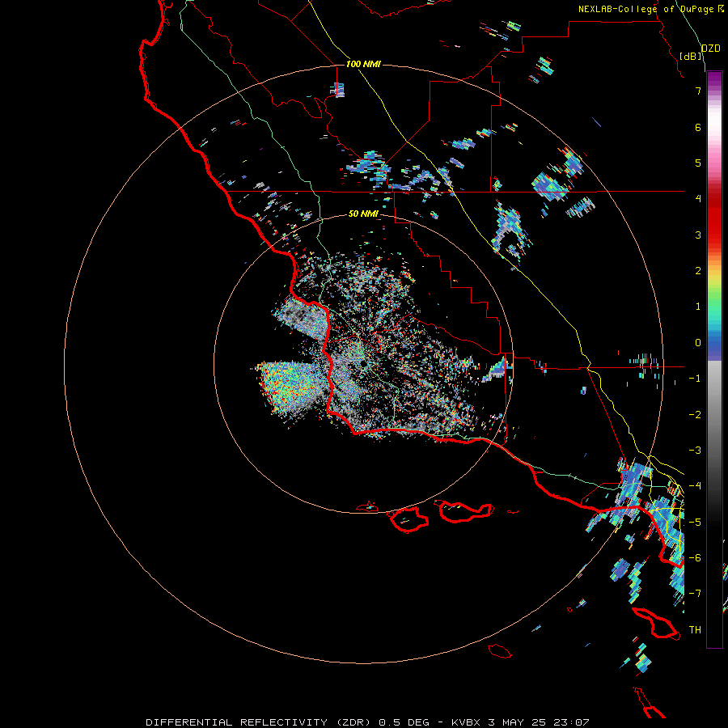The width and height of the screenshot is (728, 728).
Task: Click the -2 dB value on color scale
Action: (695, 415)
